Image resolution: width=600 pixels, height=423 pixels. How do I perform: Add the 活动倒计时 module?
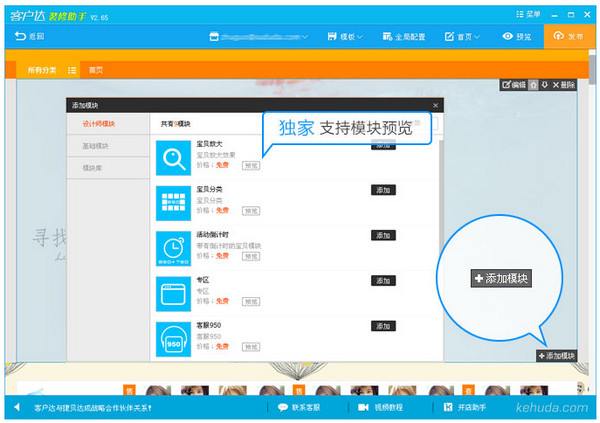383,235
